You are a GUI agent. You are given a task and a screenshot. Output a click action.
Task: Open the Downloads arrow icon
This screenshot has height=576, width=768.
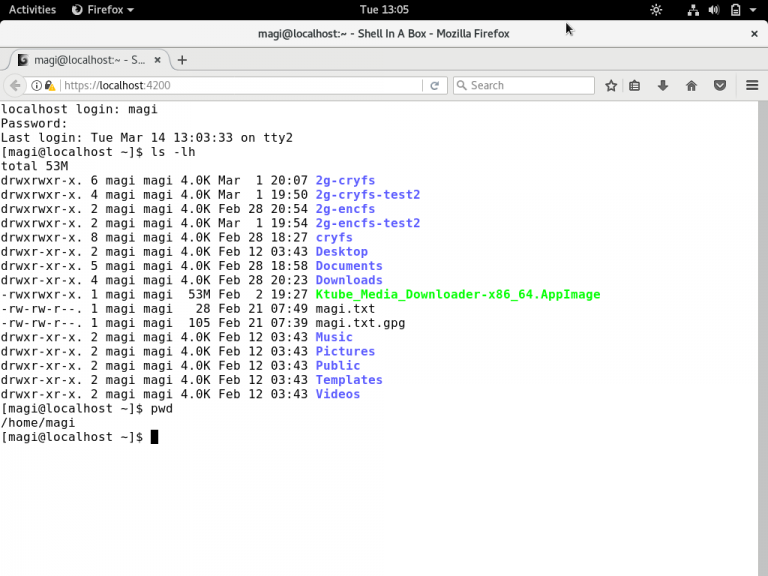[662, 86]
